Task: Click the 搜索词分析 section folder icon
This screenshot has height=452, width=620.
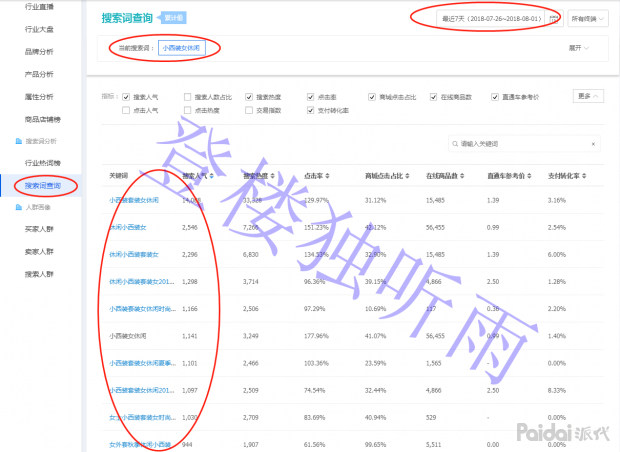Action: click(16, 142)
